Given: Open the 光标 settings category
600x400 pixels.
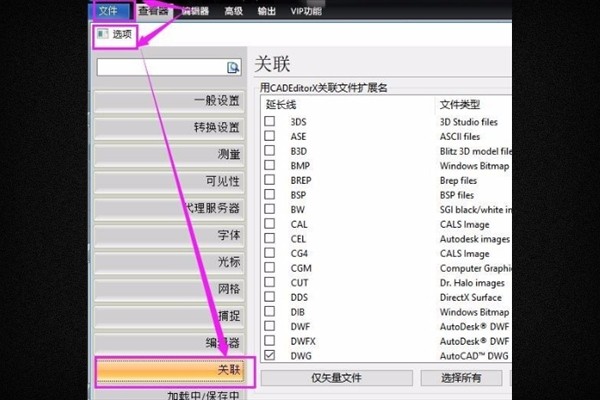Looking at the screenshot, I should coord(169,262).
